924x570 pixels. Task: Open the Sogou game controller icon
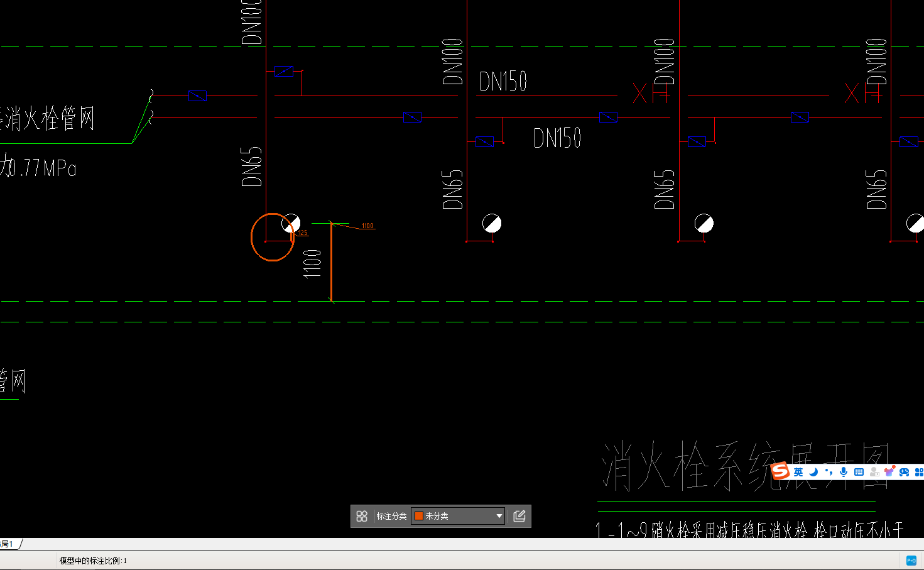click(905, 472)
